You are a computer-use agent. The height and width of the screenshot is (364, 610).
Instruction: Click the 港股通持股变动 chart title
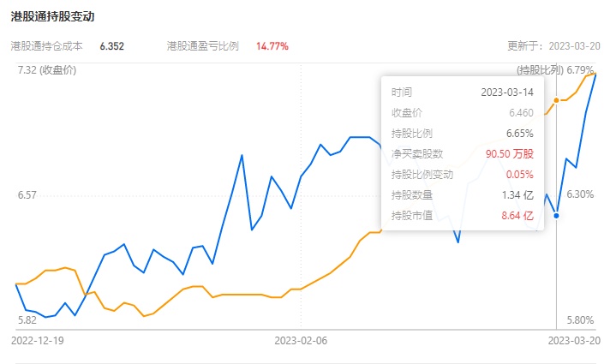click(x=53, y=15)
